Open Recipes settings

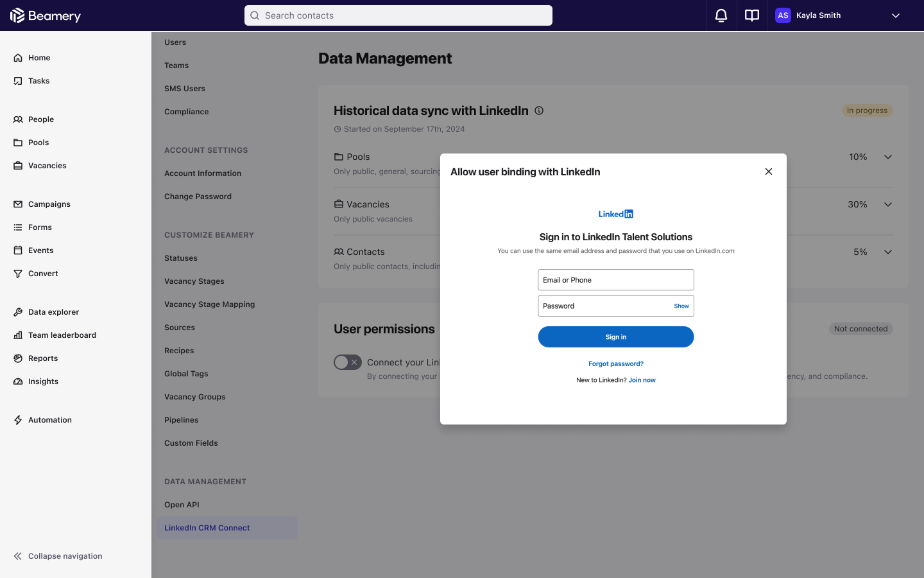click(179, 351)
